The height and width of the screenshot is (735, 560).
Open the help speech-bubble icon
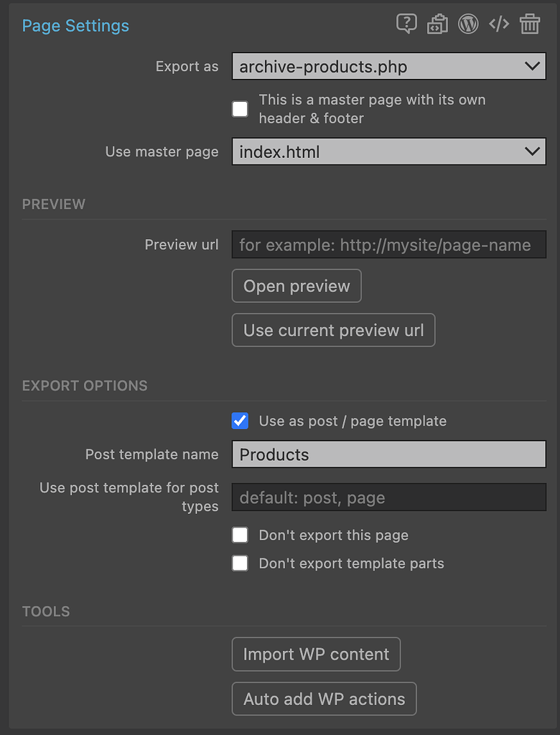(x=406, y=24)
